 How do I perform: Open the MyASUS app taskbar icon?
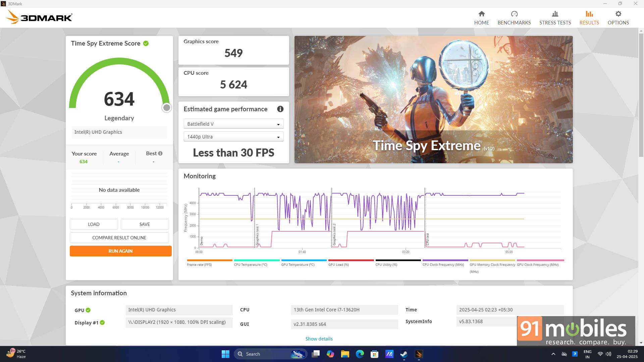389,354
